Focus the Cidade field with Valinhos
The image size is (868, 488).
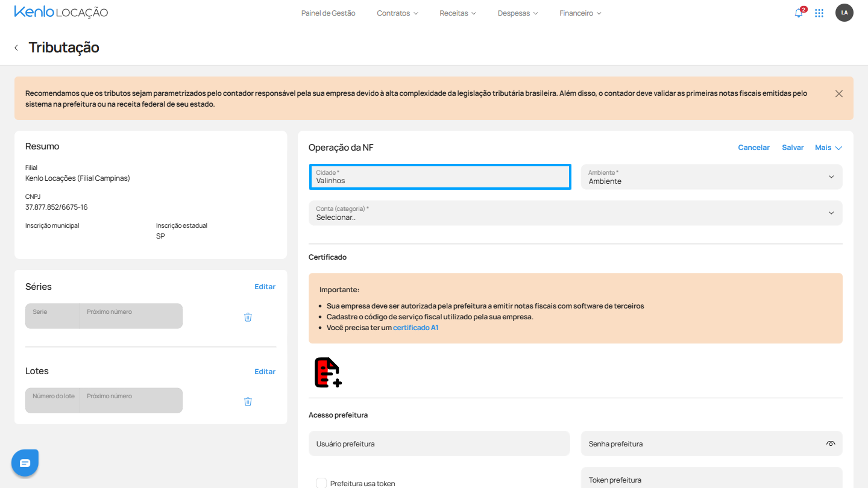tap(440, 177)
